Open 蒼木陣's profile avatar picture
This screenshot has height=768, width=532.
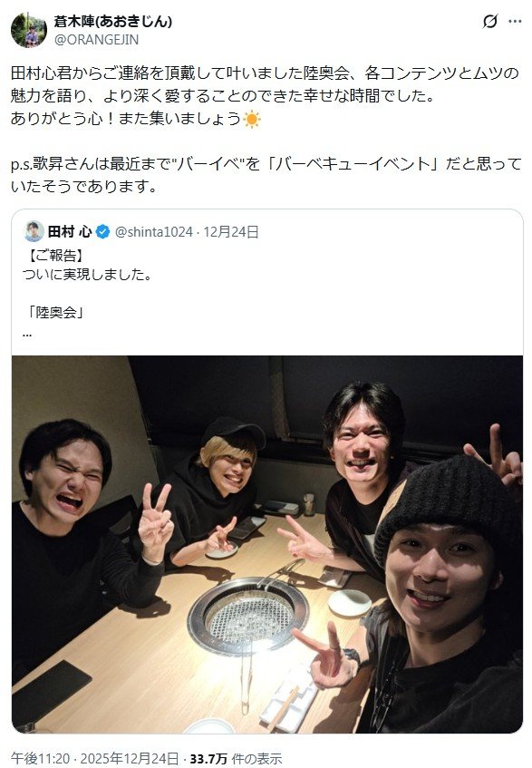click(x=28, y=30)
